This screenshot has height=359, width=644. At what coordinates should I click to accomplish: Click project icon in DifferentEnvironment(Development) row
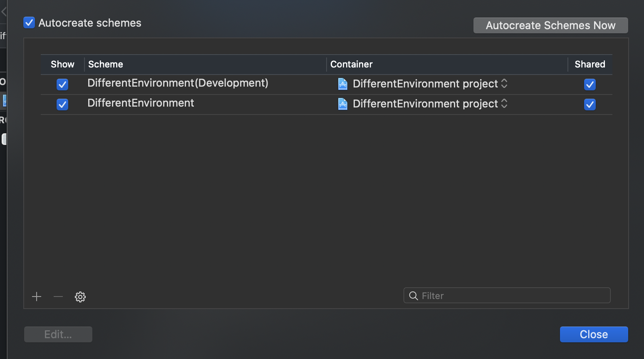click(x=343, y=84)
